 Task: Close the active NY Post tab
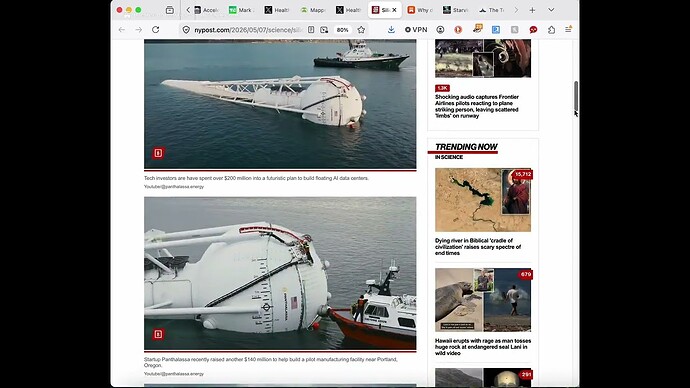coord(394,10)
